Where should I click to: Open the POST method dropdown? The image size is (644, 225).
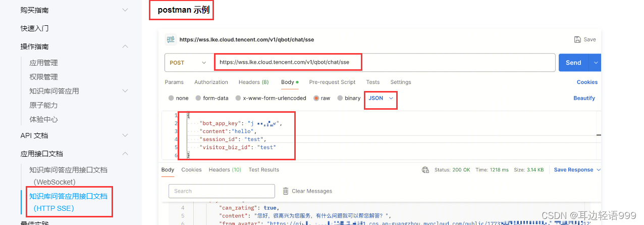point(188,63)
